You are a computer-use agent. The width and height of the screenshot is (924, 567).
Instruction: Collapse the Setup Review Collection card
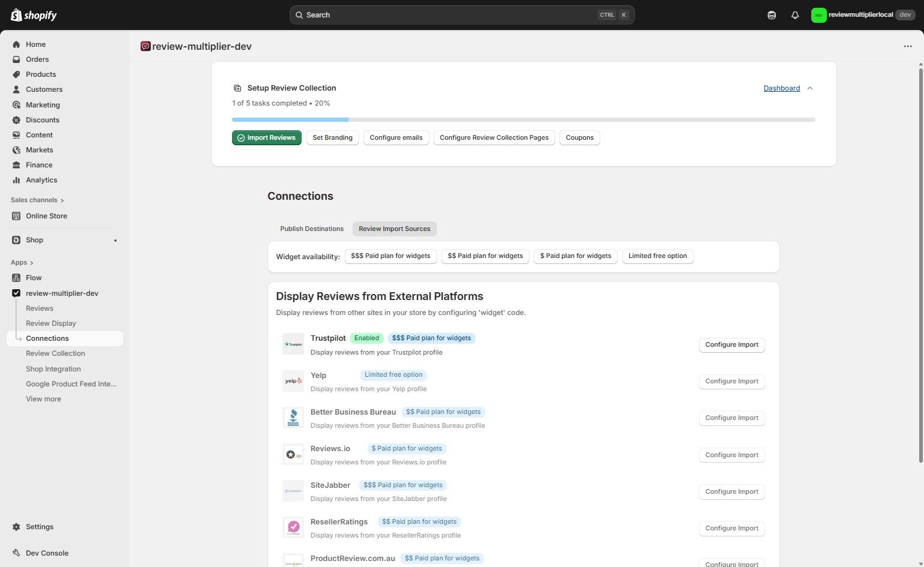point(810,88)
